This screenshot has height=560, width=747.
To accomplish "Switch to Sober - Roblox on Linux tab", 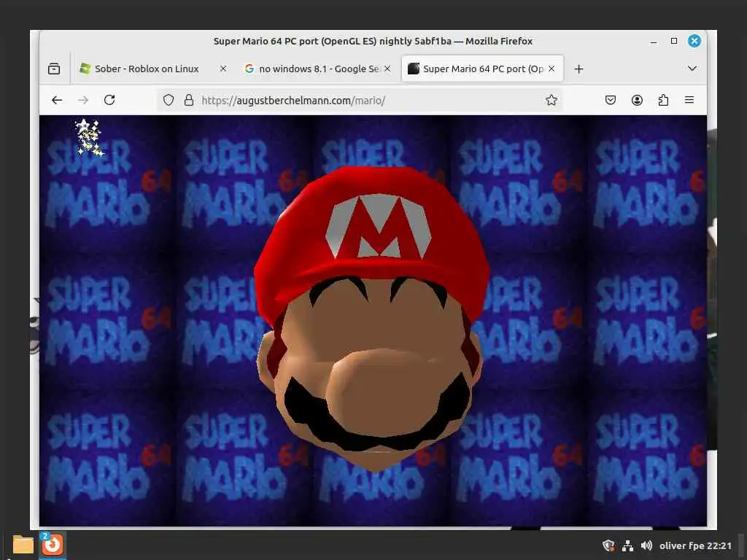I will point(147,69).
